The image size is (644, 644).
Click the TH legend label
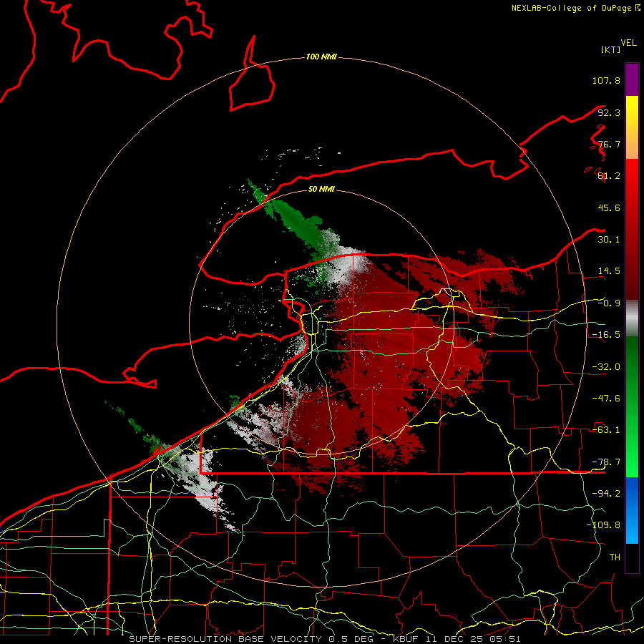(615, 557)
